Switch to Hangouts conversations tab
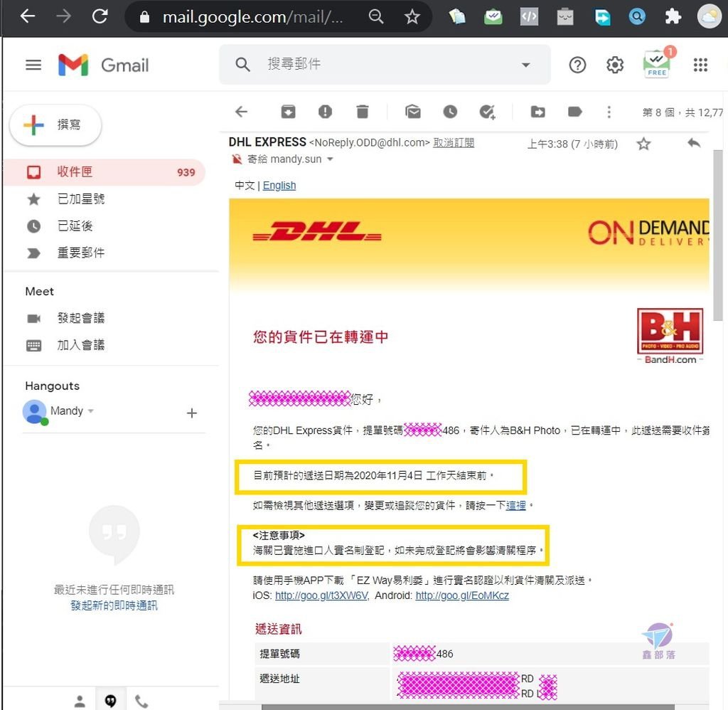This screenshot has height=710, width=728. pyautogui.click(x=110, y=701)
